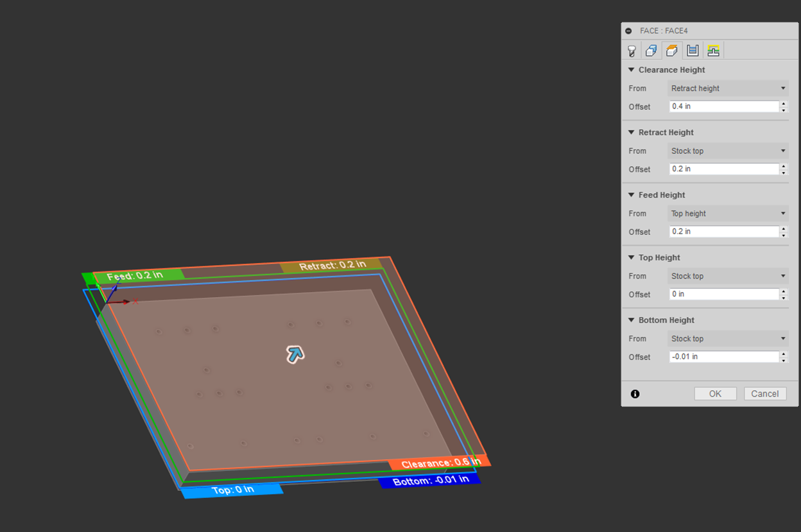Open the Tool tab icon

[x=632, y=51]
